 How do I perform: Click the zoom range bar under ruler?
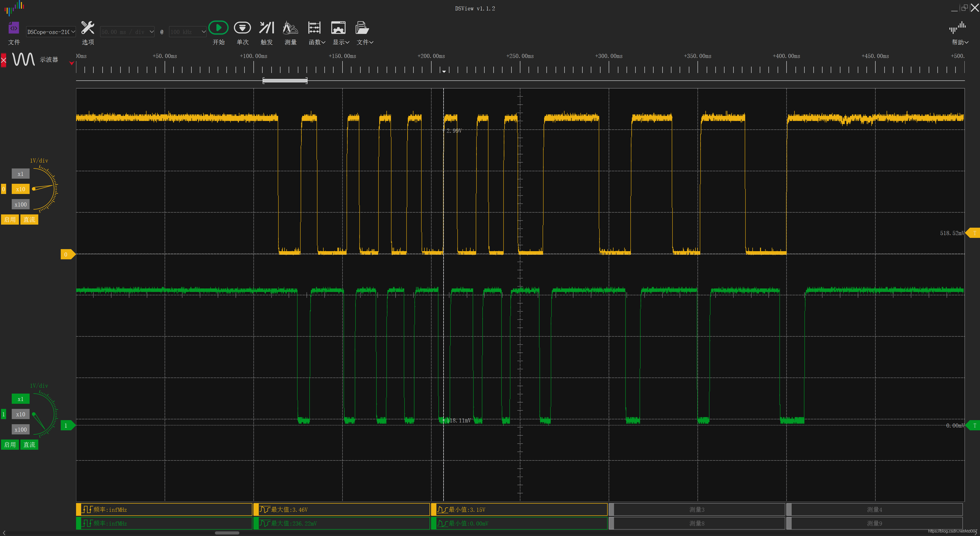coord(285,81)
